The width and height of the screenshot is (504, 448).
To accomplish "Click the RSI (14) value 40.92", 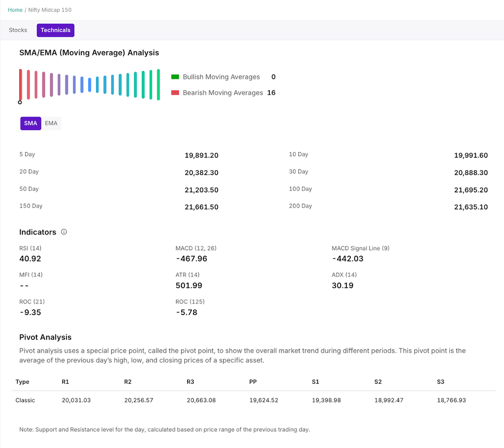I will pos(30,259).
